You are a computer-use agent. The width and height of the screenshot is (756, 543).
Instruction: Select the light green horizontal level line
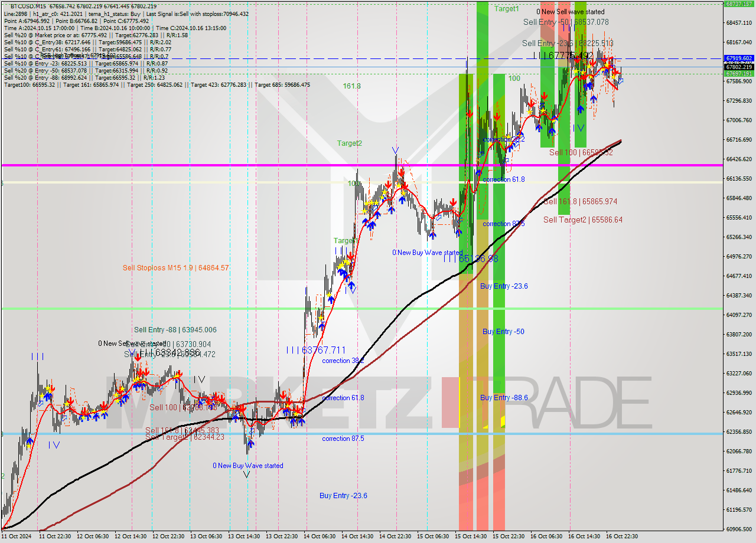click(x=361, y=309)
